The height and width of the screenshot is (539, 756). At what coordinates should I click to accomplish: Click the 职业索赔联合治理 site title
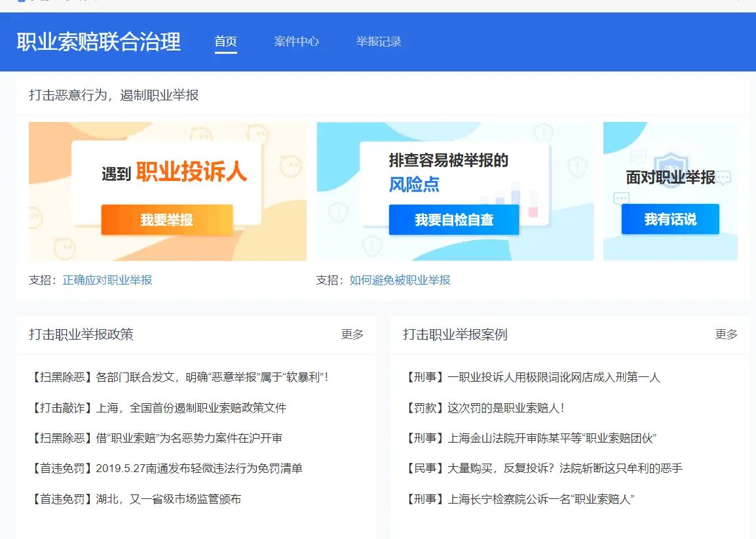tap(98, 42)
